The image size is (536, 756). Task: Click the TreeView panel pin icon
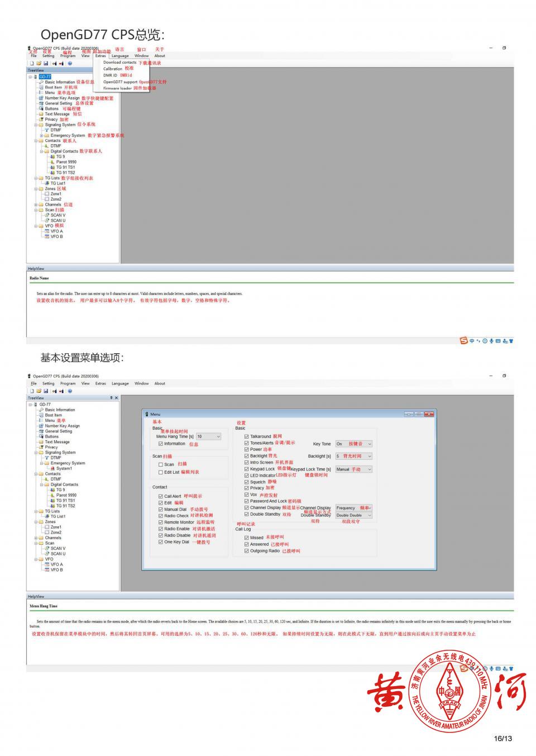click(111, 398)
